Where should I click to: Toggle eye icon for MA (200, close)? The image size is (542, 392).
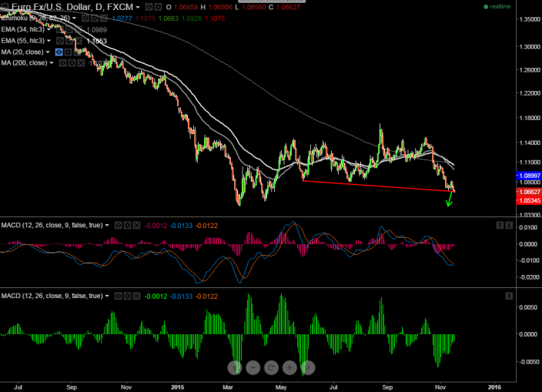62,63
